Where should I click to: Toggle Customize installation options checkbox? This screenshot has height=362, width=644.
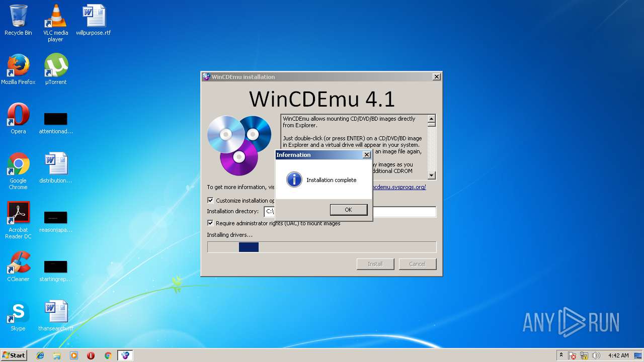210,200
